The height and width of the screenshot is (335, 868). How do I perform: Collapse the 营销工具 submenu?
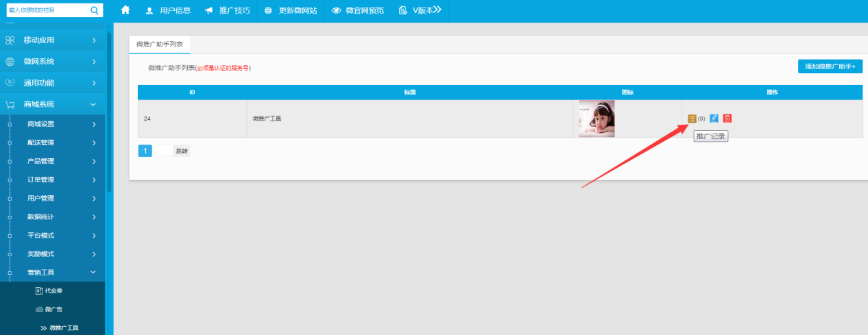tap(52, 272)
